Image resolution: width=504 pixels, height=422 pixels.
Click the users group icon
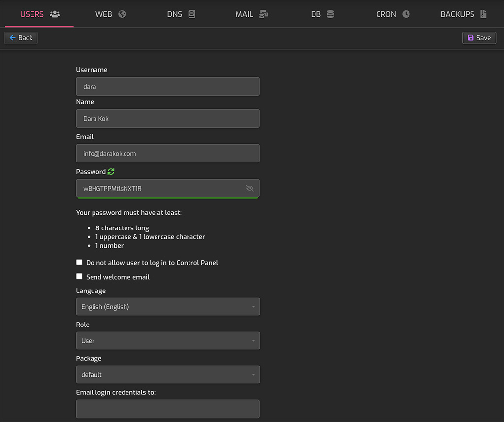pos(55,14)
